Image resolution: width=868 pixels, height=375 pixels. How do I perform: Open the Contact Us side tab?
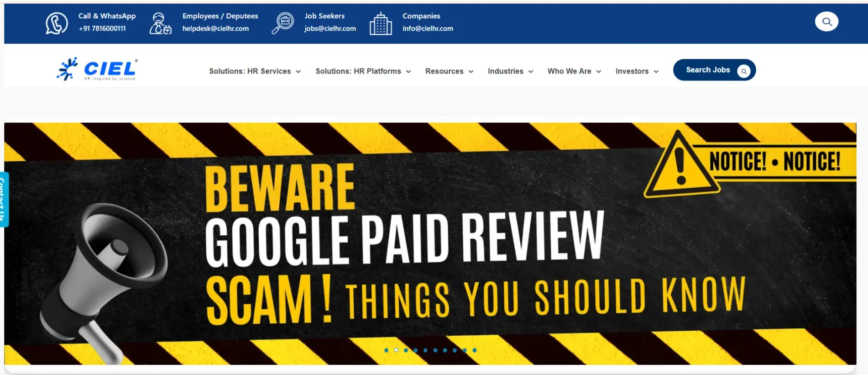[x=4, y=199]
